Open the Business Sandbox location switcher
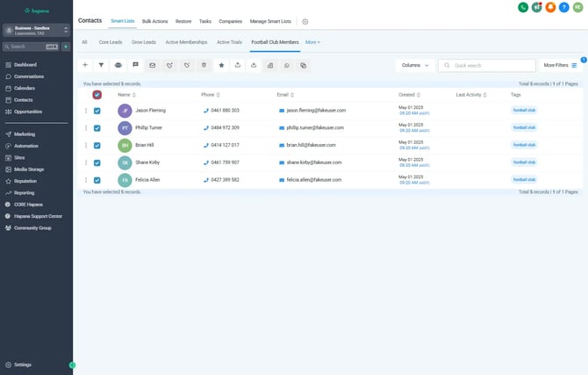 pyautogui.click(x=36, y=30)
